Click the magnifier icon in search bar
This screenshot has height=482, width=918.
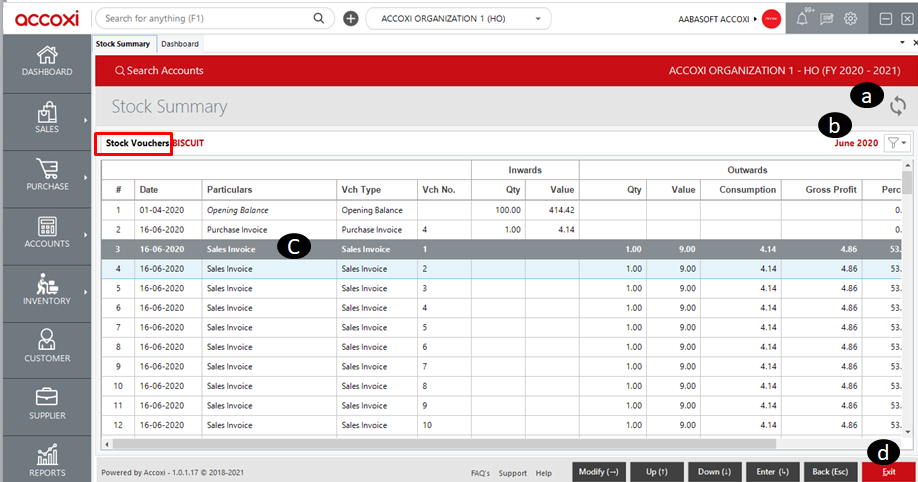(x=318, y=18)
